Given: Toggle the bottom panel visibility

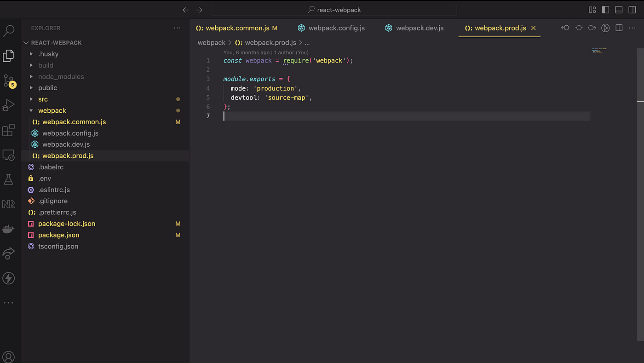Looking at the screenshot, I should (619, 10).
